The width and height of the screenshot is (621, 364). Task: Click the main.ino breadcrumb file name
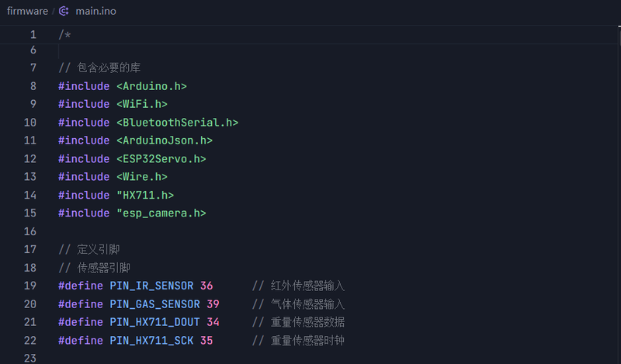click(95, 11)
